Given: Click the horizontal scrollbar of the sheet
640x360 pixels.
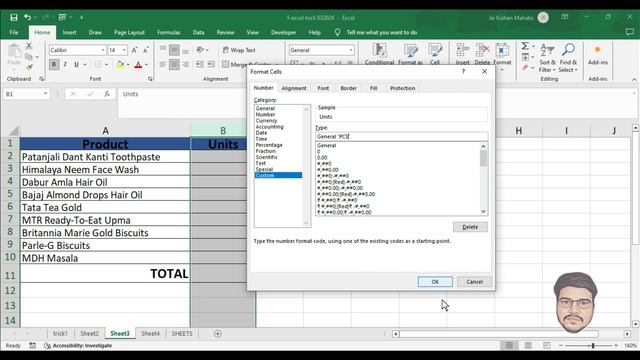Looking at the screenshot, I should coord(498,334).
